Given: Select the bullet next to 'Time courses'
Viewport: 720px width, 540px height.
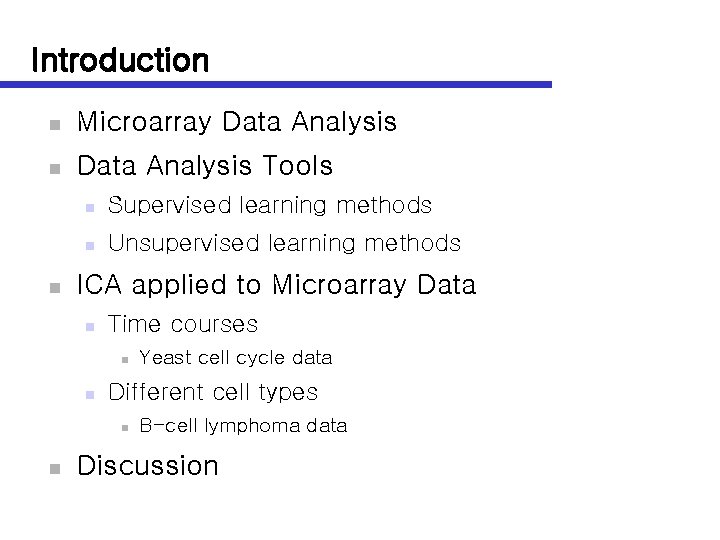Looking at the screenshot, I should click(x=89, y=326).
